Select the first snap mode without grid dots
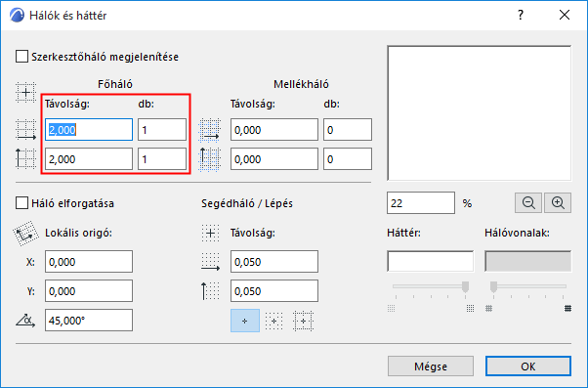Screen dimensions: 588x388 tap(245, 321)
